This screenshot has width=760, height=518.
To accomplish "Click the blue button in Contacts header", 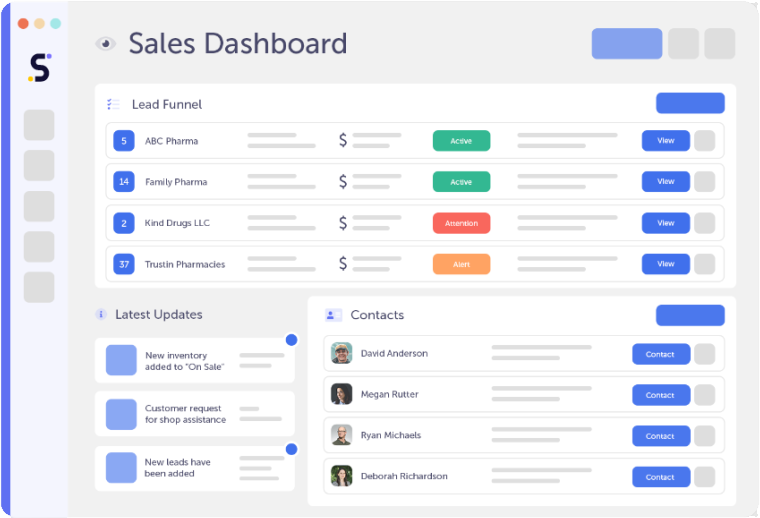I will [690, 315].
